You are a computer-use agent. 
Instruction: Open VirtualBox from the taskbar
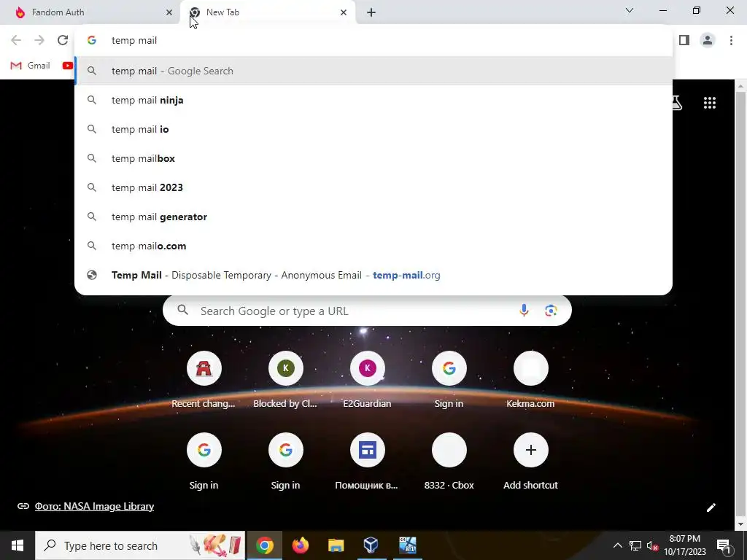point(371,545)
